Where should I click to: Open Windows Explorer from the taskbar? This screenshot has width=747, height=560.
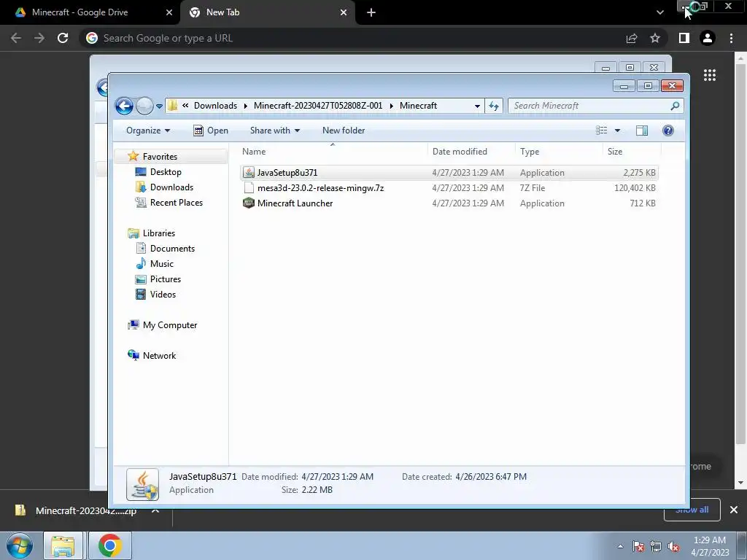coord(63,545)
